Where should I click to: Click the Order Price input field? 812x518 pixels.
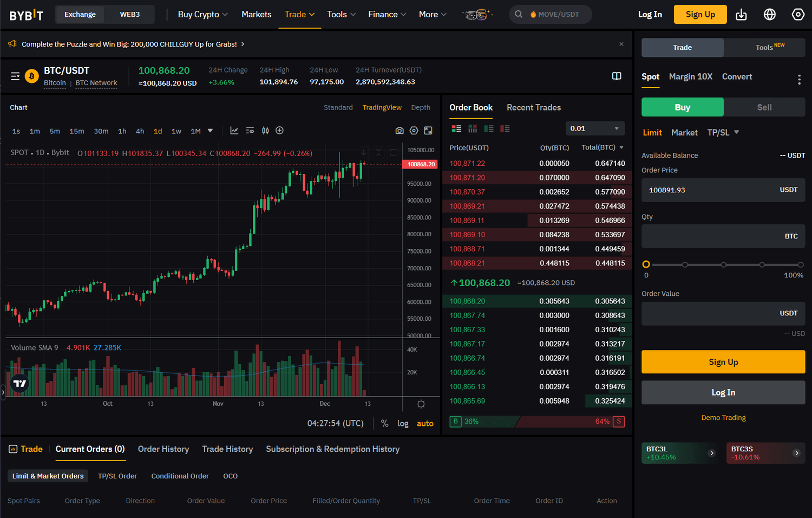pos(723,190)
